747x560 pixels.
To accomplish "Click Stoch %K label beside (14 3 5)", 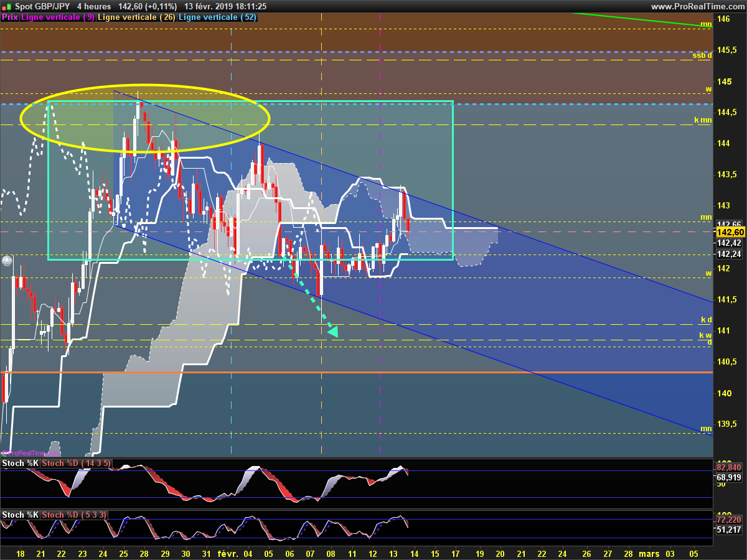I will coord(21,464).
